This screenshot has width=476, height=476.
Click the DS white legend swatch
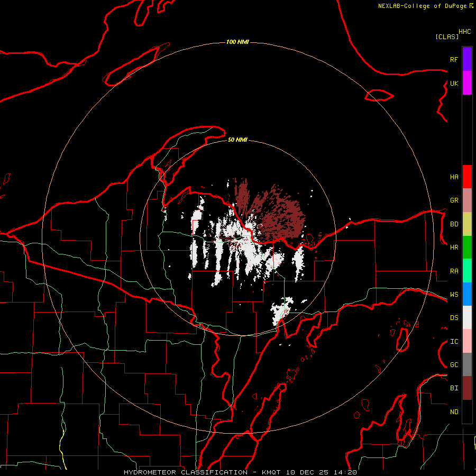click(x=467, y=317)
